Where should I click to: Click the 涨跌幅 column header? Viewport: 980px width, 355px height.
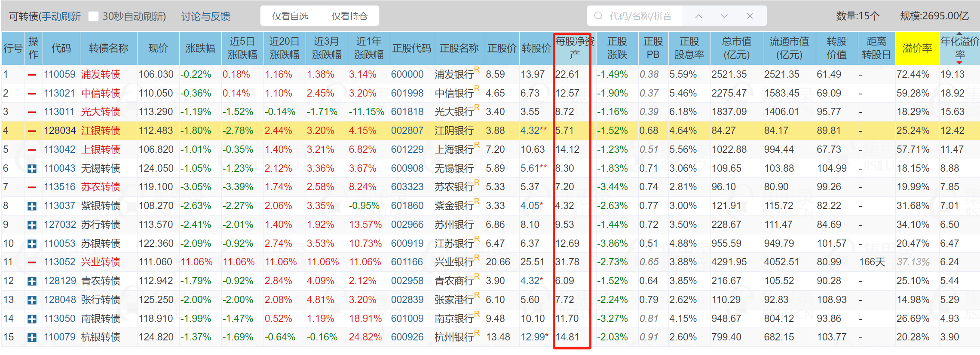200,48
